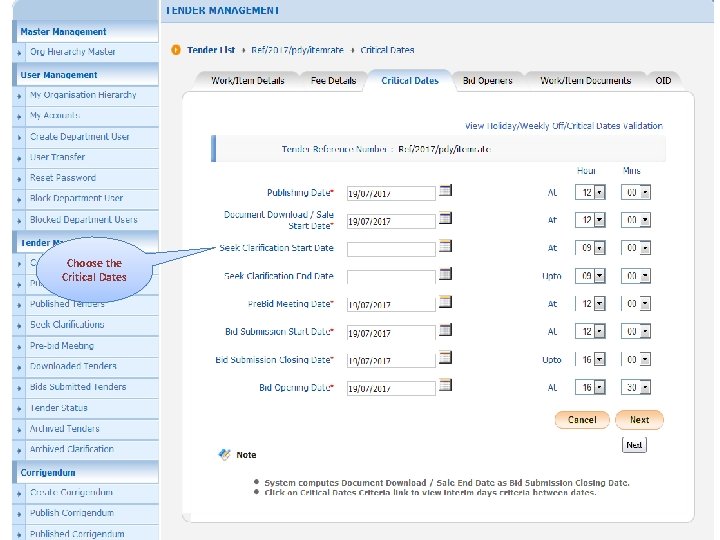720x540 pixels.
Task: Switch to Bid Openers tab
Action: click(487, 81)
